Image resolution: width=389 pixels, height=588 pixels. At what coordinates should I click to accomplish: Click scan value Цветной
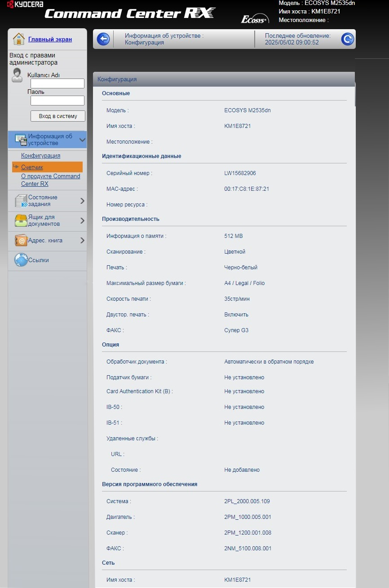coord(235,251)
